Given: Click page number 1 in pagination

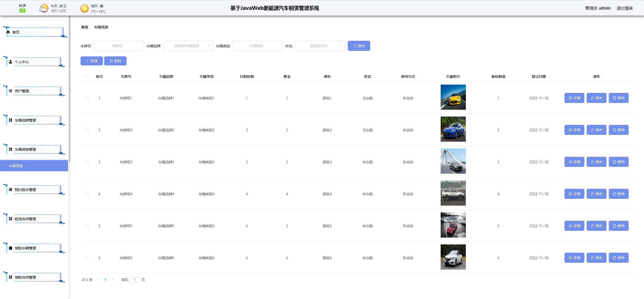Looking at the screenshot, I should (x=105, y=280).
